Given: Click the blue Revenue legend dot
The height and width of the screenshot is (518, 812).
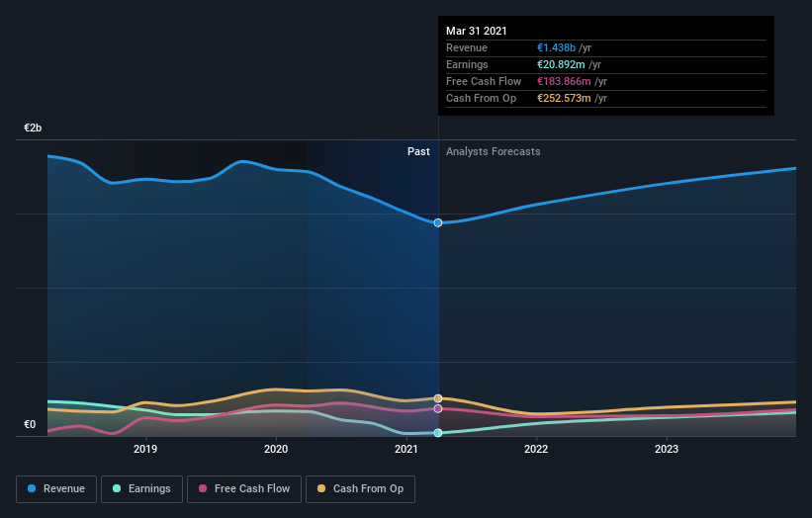Looking at the screenshot, I should pos(32,488).
